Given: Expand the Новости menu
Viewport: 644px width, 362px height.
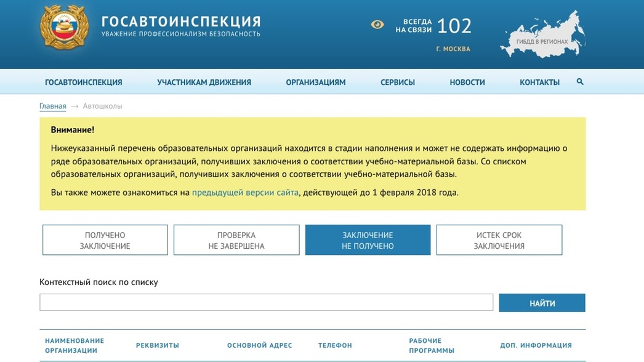Looking at the screenshot, I should pos(467,82).
